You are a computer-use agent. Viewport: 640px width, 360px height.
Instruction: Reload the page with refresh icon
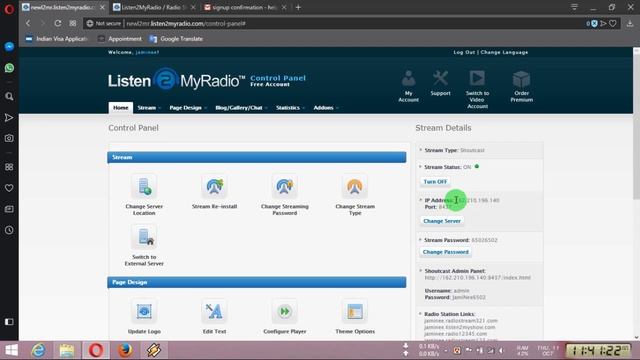coord(58,23)
